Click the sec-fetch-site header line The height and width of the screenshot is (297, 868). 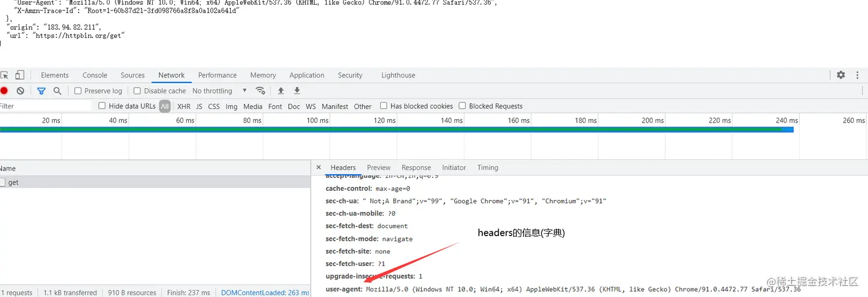point(358,251)
